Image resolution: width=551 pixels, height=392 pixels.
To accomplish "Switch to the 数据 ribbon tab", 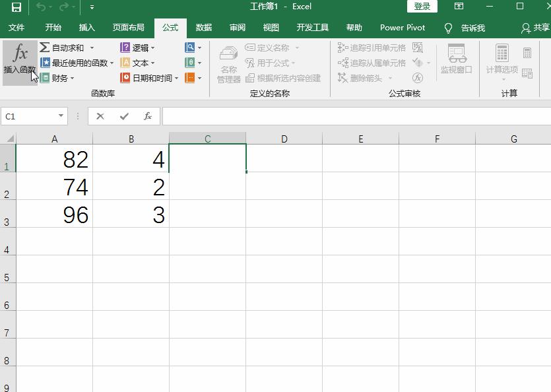I will (x=203, y=27).
